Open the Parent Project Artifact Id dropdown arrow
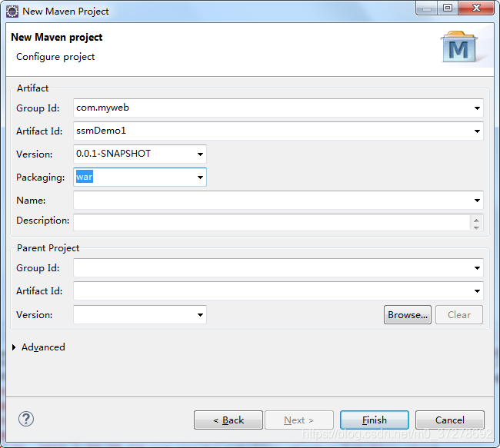Viewport: 500px width, 448px height. click(x=477, y=291)
